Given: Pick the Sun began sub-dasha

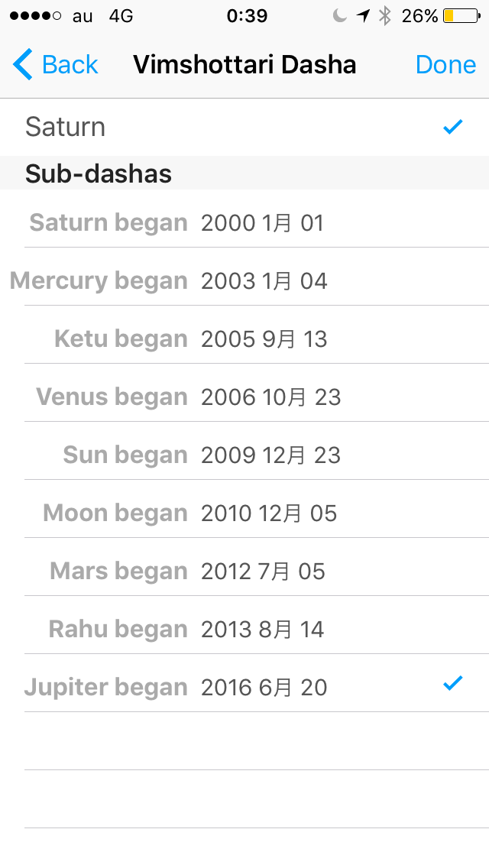Looking at the screenshot, I should 244,455.
